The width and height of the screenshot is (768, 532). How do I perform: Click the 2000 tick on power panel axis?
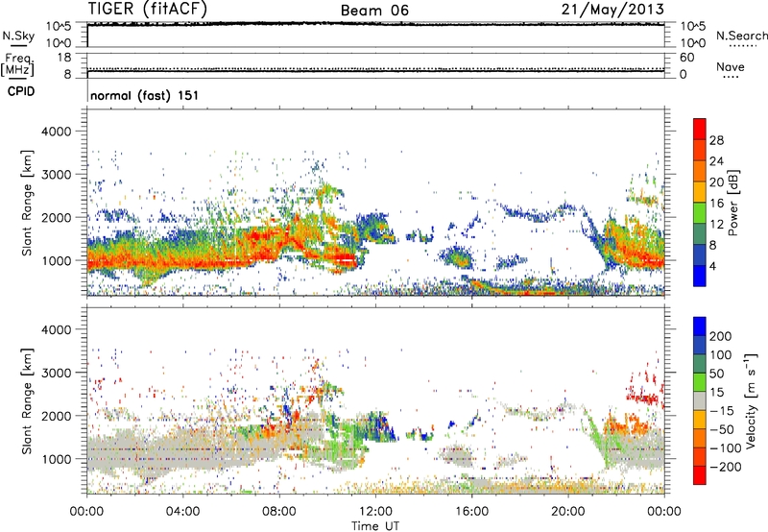[56, 217]
